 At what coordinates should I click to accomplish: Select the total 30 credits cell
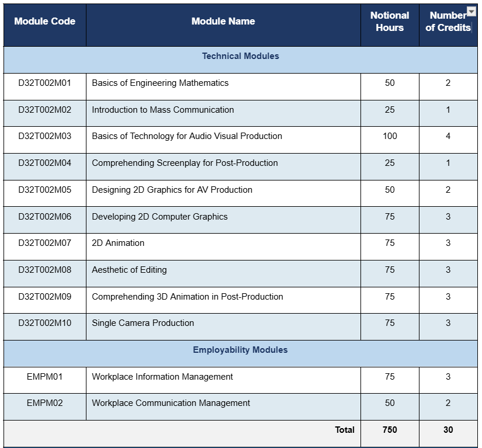pyautogui.click(x=448, y=430)
